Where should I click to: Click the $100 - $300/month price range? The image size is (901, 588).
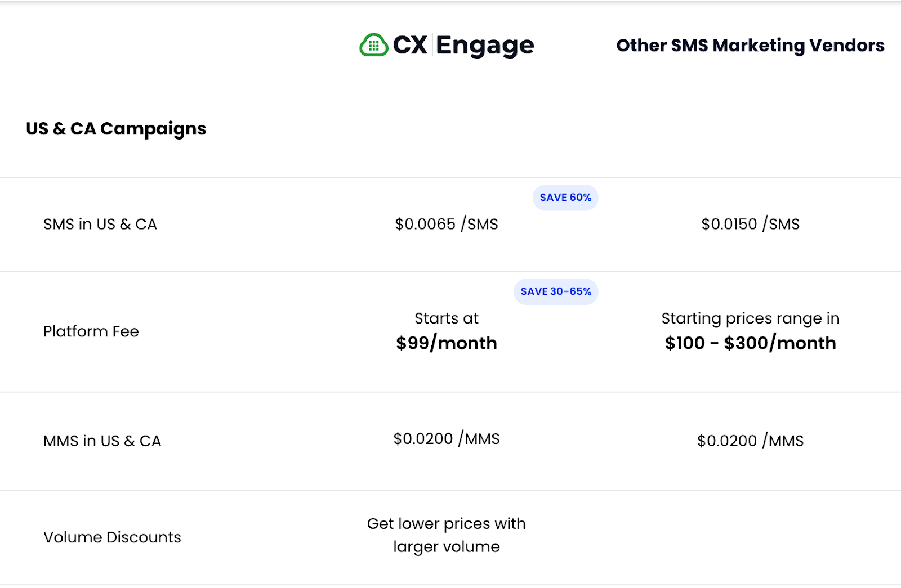point(750,343)
